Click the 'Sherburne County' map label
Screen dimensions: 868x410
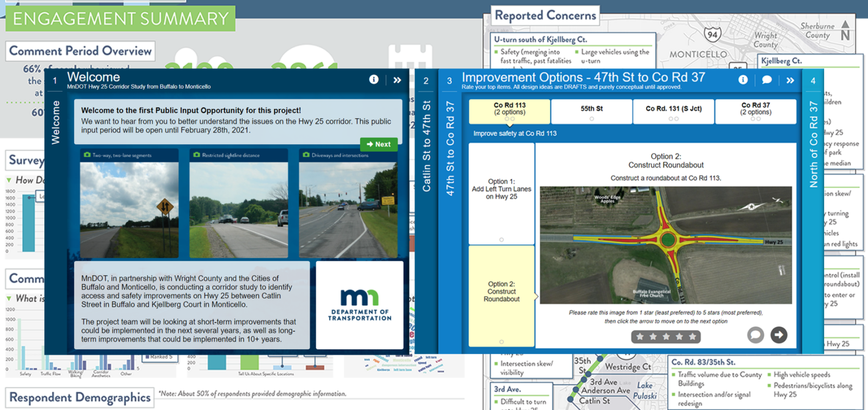818,30
